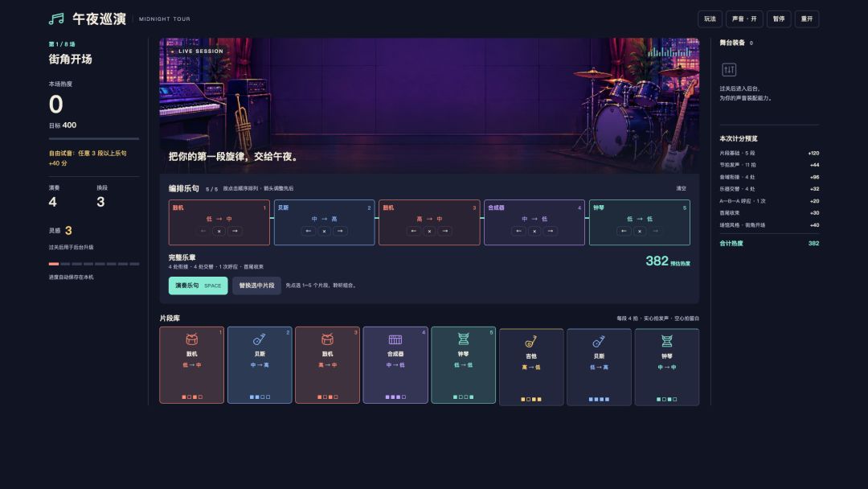Click the 本次计分预览 heading

tap(739, 138)
